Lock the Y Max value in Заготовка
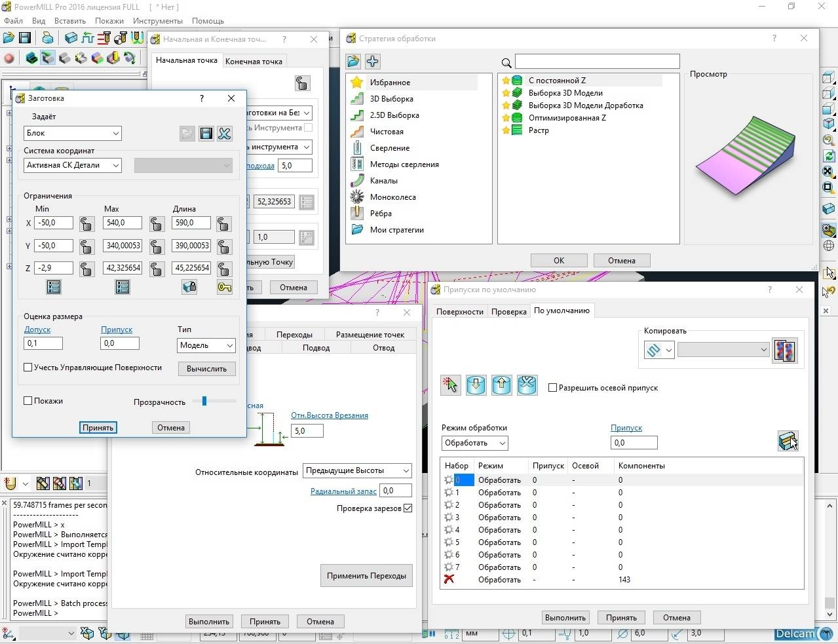 (x=156, y=247)
